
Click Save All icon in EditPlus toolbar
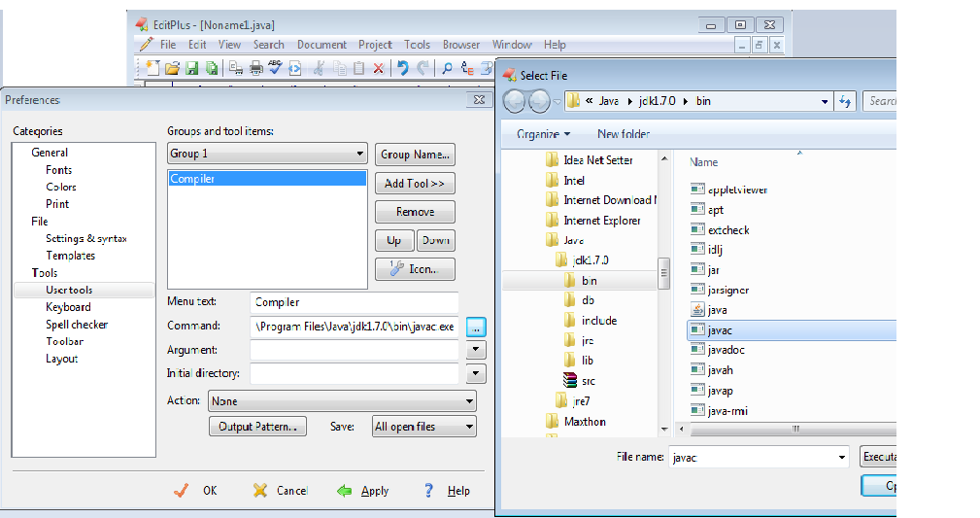click(212, 68)
